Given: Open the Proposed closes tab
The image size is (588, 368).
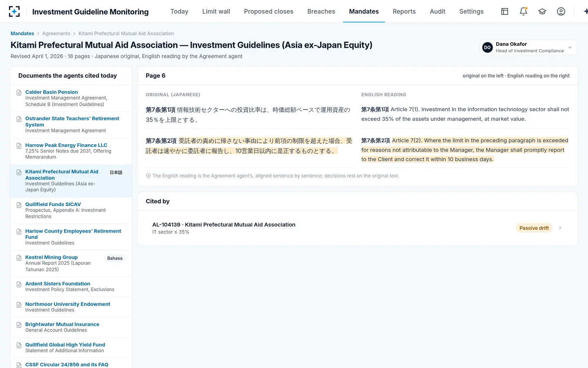Looking at the screenshot, I should [x=269, y=11].
